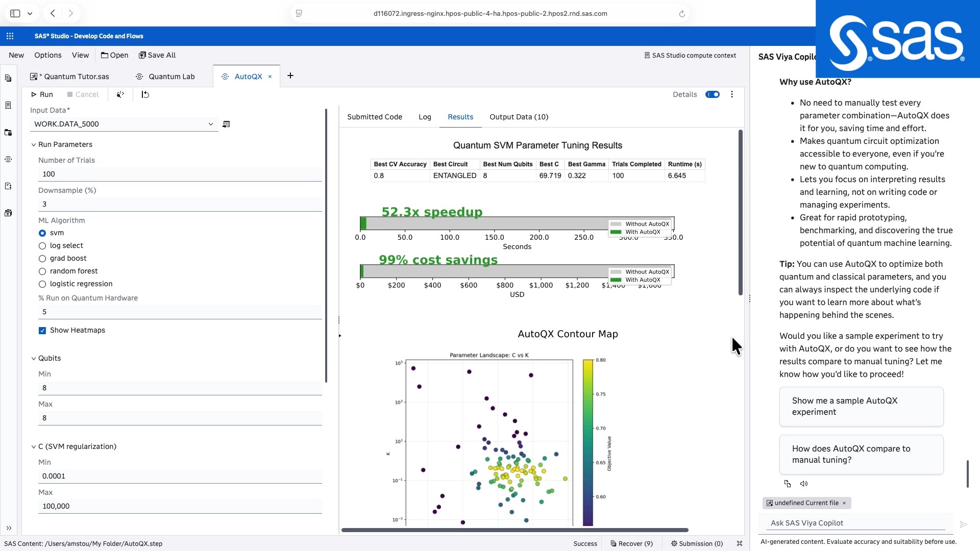Viewport: 980px width, 551px height.
Task: Open the more options kebab icon near Details
Action: tap(732, 94)
